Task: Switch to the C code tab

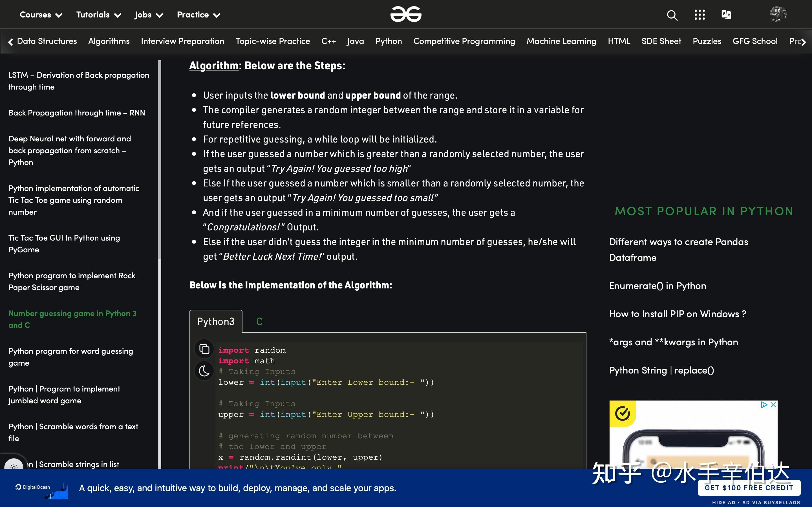Action: click(259, 321)
